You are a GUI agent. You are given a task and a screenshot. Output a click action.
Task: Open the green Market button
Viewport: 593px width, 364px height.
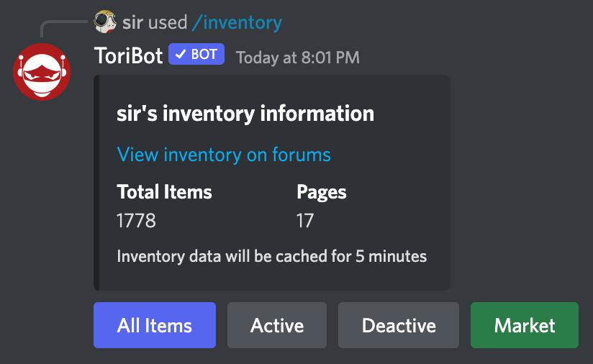tap(525, 325)
